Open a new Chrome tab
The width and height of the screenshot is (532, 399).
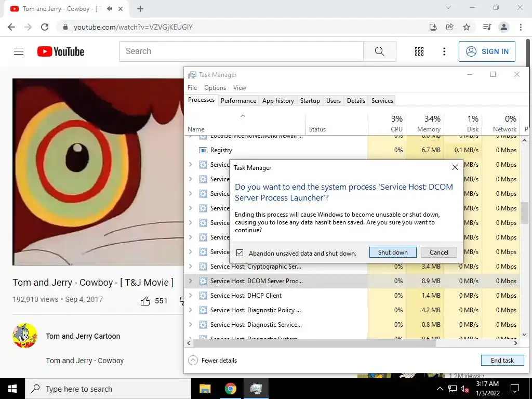(x=140, y=9)
